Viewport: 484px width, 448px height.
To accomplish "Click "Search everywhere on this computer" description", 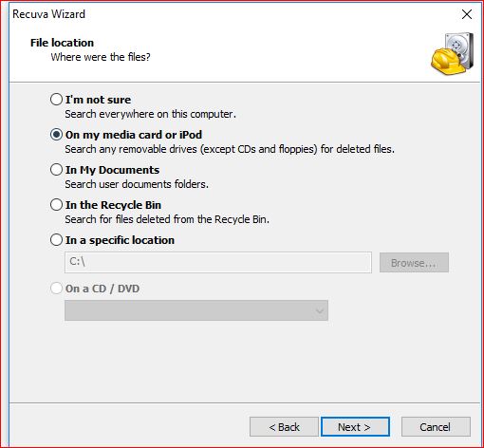I will point(150,114).
